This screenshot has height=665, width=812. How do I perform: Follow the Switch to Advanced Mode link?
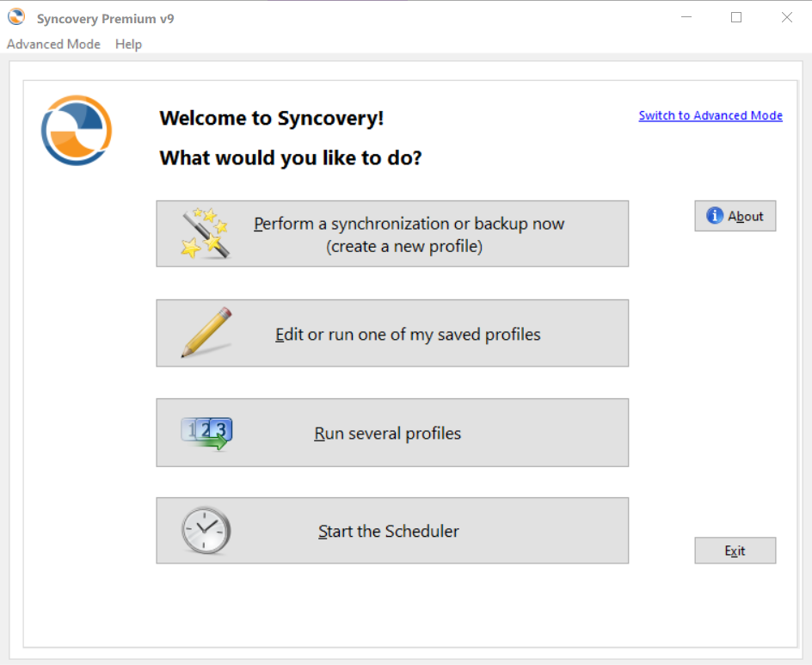coord(710,115)
